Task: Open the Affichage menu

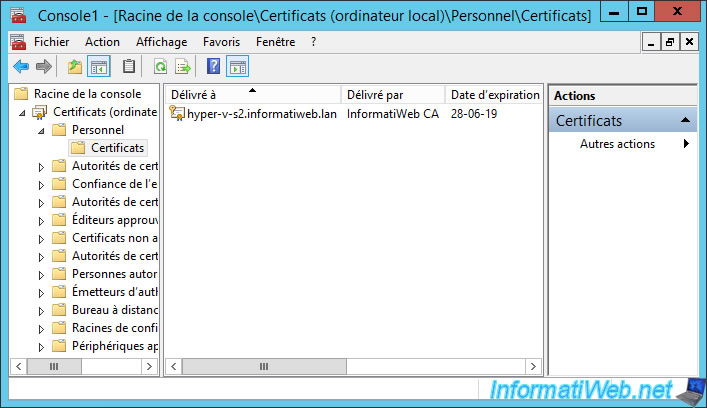Action: 161,42
